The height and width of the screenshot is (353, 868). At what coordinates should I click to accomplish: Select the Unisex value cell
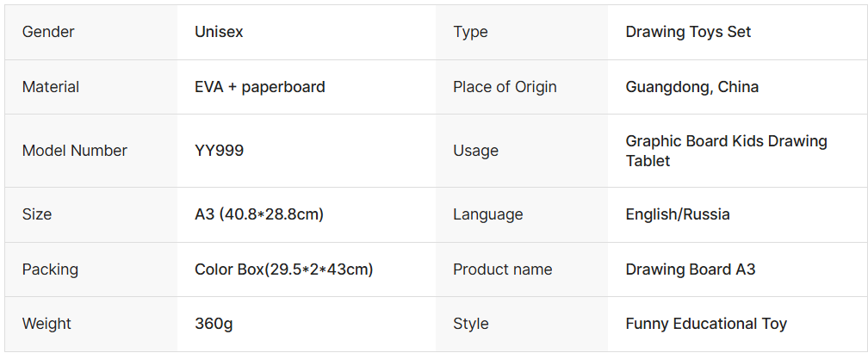[x=219, y=32]
